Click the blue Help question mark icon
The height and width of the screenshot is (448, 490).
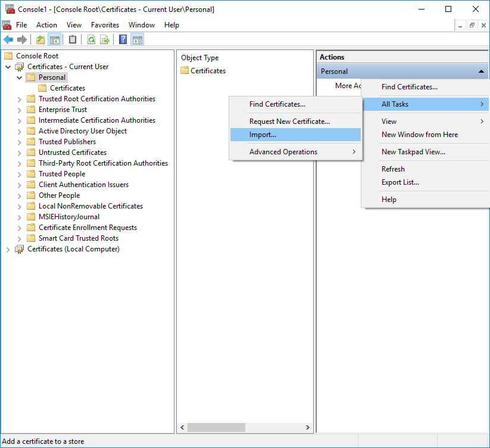[x=123, y=40]
